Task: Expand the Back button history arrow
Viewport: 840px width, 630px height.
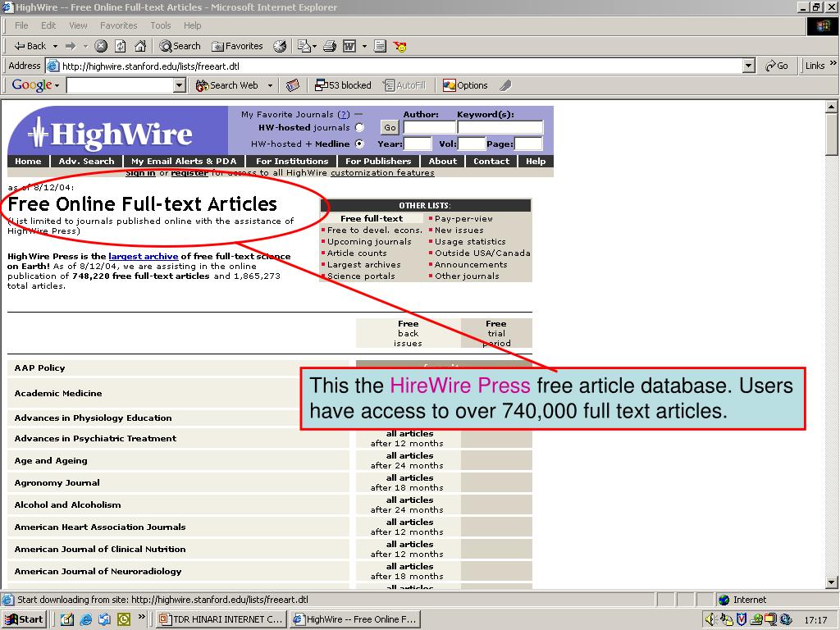Action: coord(55,46)
